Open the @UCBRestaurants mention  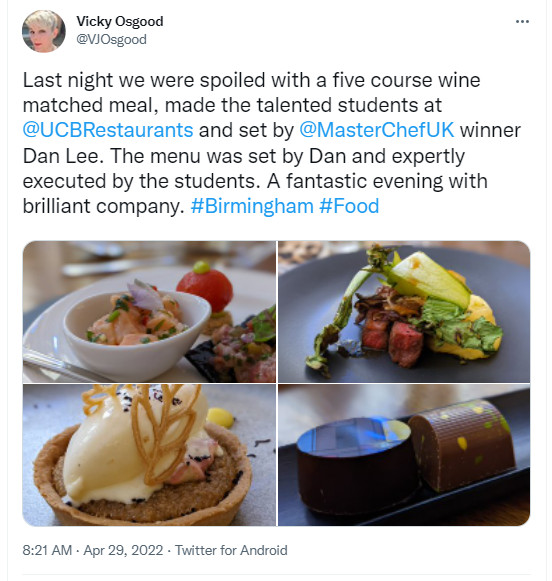click(x=108, y=130)
